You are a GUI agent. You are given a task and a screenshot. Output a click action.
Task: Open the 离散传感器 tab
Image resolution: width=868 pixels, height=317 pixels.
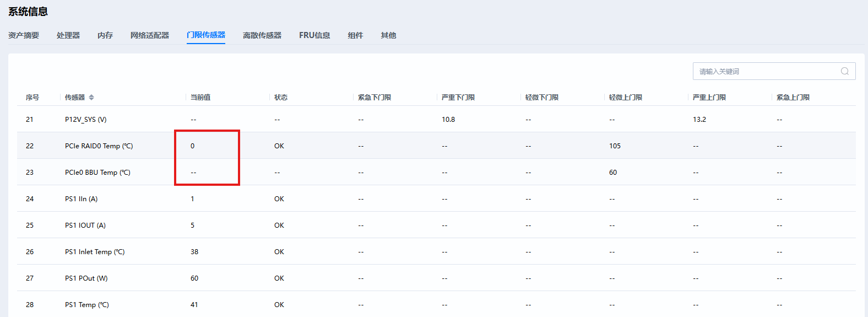coord(262,35)
